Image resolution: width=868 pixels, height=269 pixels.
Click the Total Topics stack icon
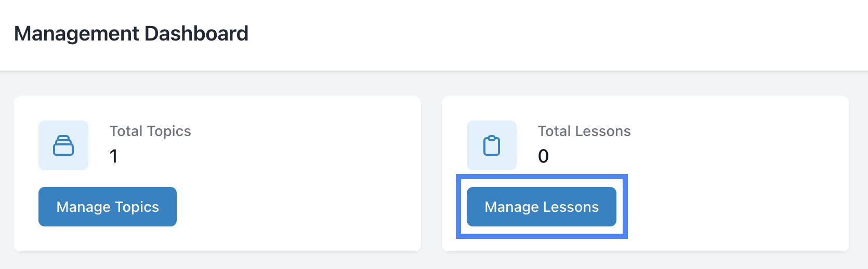coord(63,145)
